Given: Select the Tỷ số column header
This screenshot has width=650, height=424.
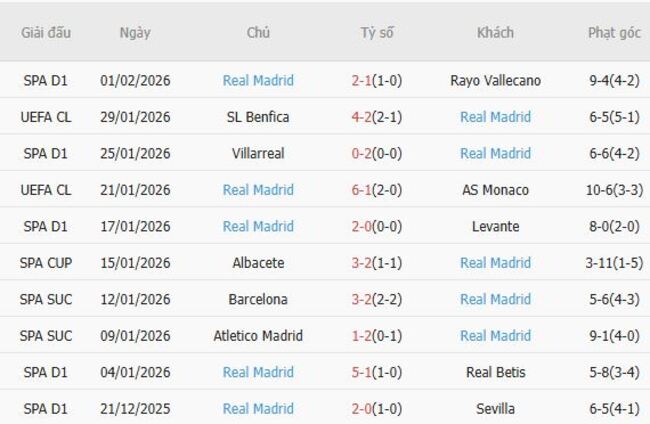Looking at the screenshot, I should (x=377, y=32).
